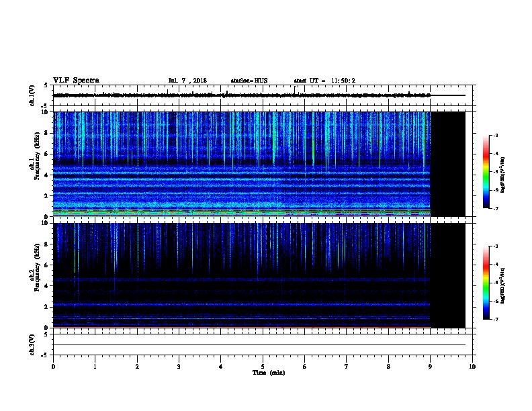Click the ch.3(V) flat trace panel
This screenshot has width=532, height=411.
pyautogui.click(x=263, y=345)
